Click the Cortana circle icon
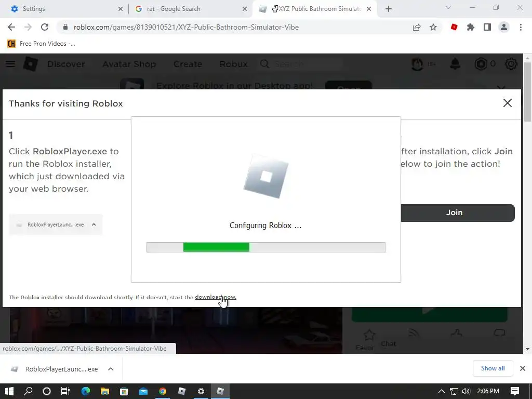 46,391
